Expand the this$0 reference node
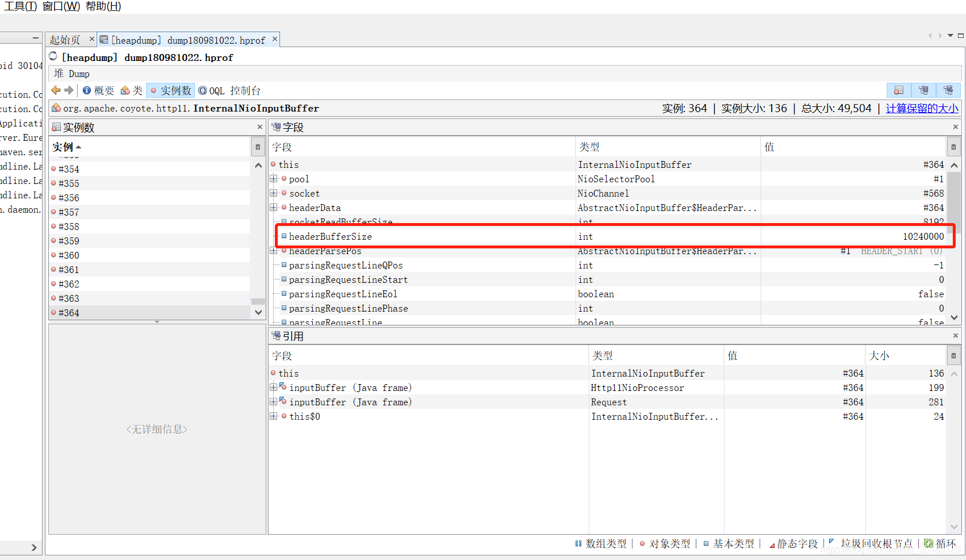 click(274, 416)
